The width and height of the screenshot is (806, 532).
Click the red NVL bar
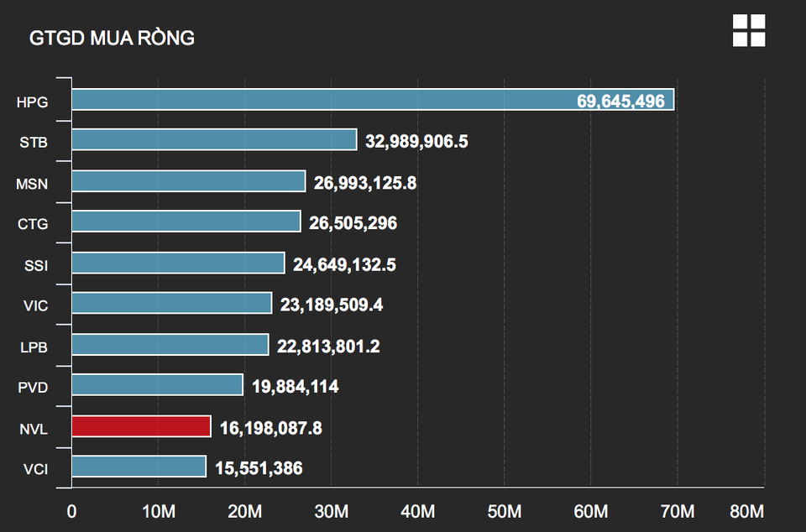tap(141, 426)
